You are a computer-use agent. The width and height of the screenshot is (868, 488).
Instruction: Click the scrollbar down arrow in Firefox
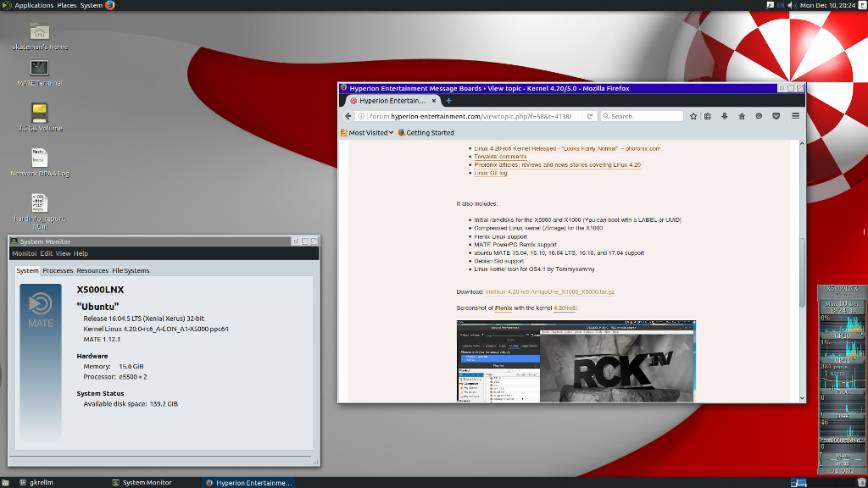(802, 398)
